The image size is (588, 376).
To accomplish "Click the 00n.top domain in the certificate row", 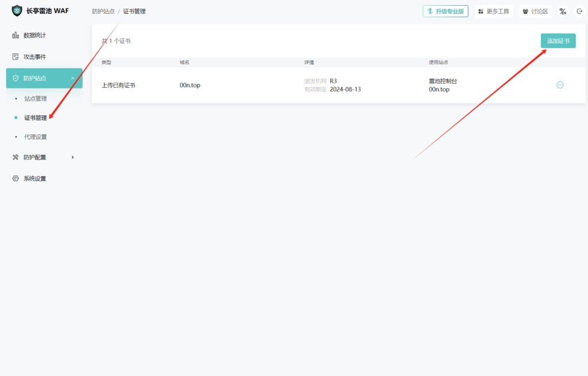I will click(190, 86).
